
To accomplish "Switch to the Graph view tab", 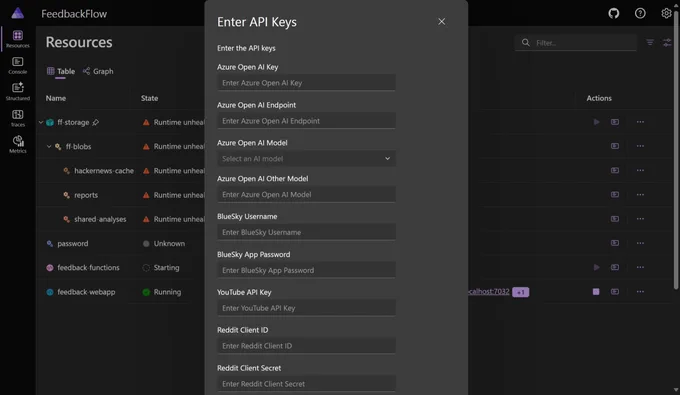I will (98, 71).
